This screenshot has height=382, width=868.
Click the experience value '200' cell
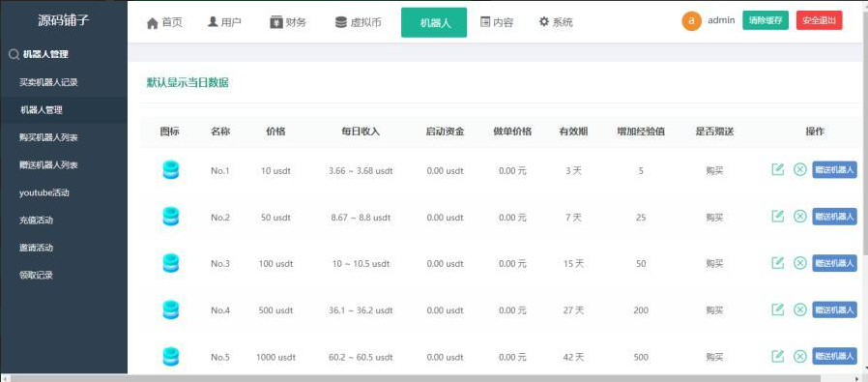pyautogui.click(x=641, y=310)
